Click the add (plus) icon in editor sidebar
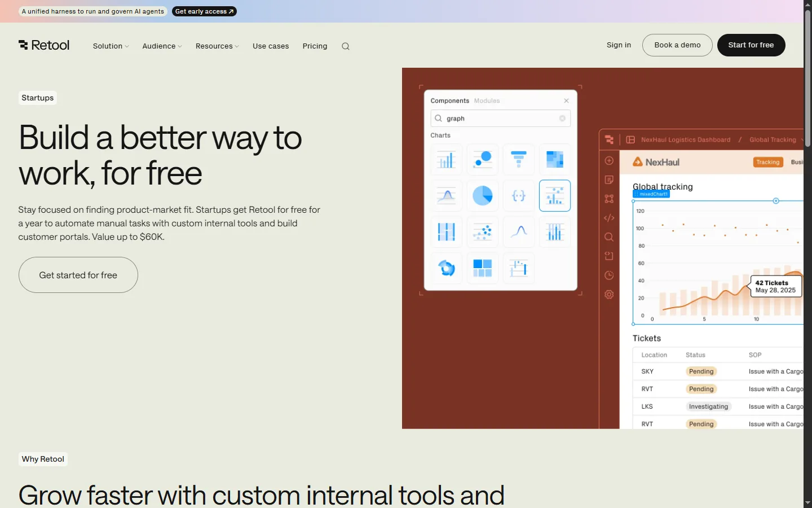This screenshot has width=812, height=508. coord(609,161)
